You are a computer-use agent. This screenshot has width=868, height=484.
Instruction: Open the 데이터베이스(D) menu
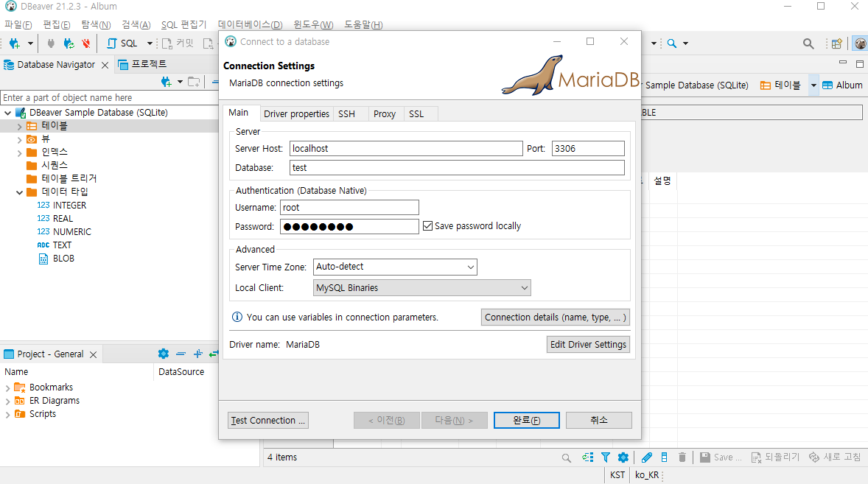pos(250,25)
